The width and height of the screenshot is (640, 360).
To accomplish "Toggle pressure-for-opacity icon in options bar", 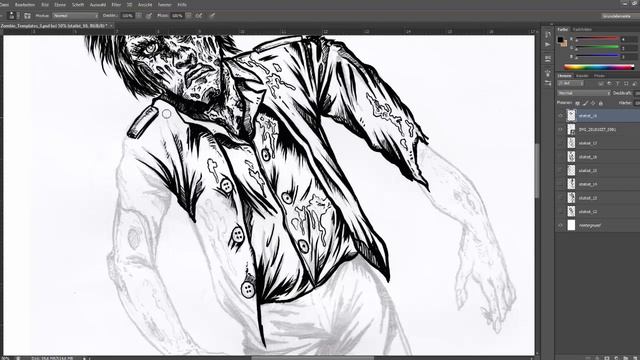I will click(149, 16).
